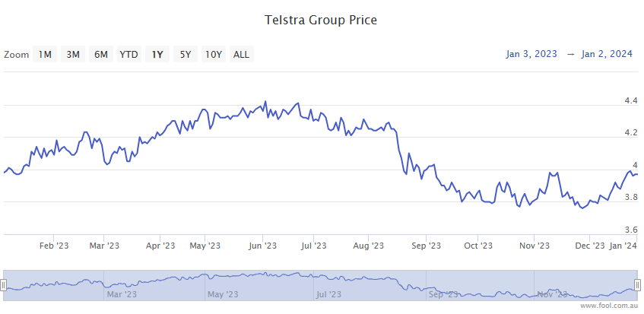Click the navigator's Sep '23 region

tap(444, 293)
